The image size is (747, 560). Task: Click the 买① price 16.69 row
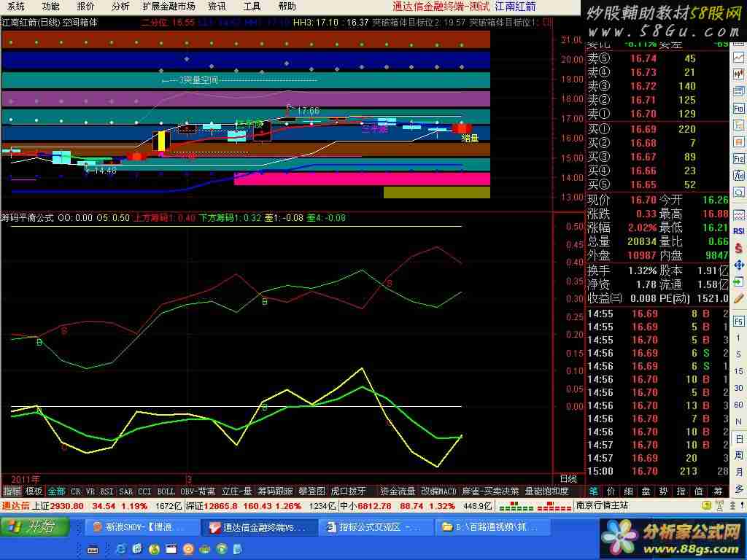coord(657,129)
